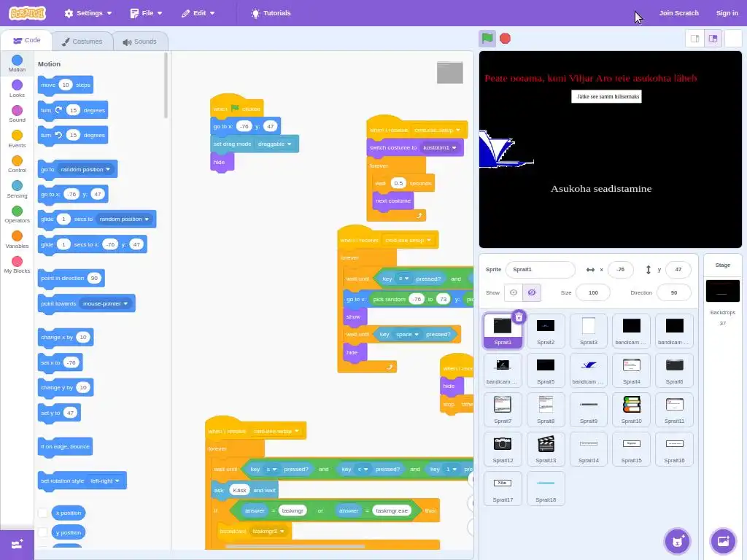Image resolution: width=747 pixels, height=560 pixels.
Task: Click Join Scratch link
Action: [678, 13]
